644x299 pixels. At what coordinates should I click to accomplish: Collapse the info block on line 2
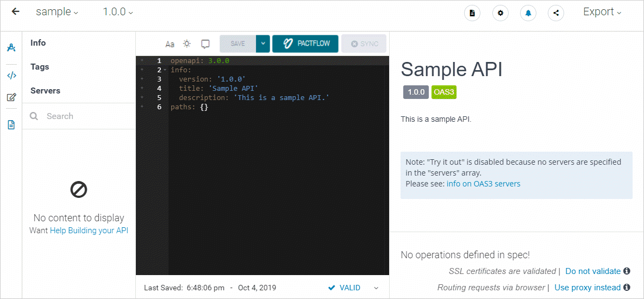165,70
